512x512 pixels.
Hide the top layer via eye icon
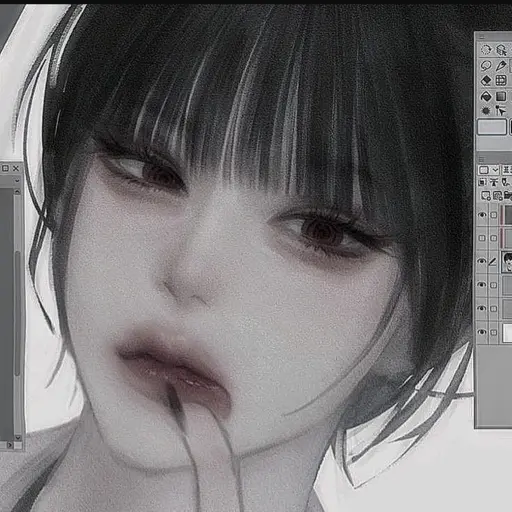(482, 215)
